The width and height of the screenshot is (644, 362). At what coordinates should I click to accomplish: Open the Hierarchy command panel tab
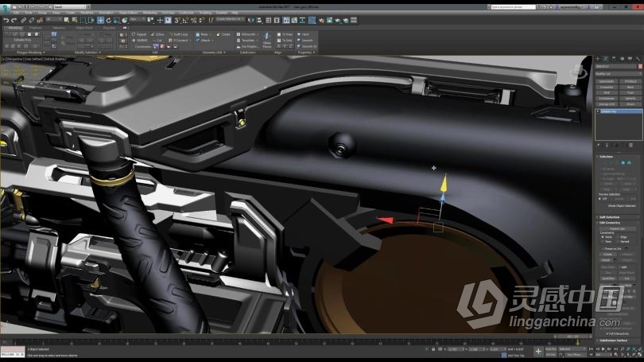pos(614,59)
